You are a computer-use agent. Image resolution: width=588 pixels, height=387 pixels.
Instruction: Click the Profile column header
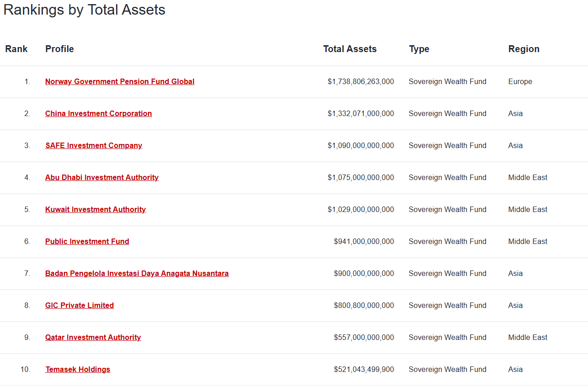[x=59, y=49]
